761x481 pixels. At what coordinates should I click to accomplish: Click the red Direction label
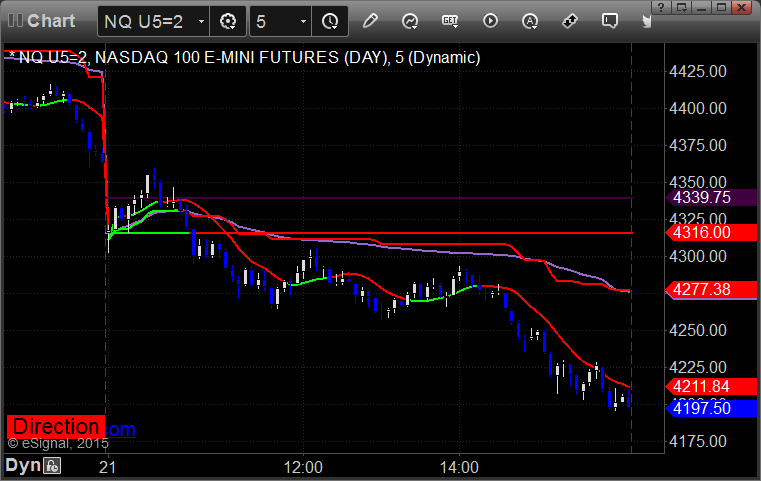coord(55,427)
